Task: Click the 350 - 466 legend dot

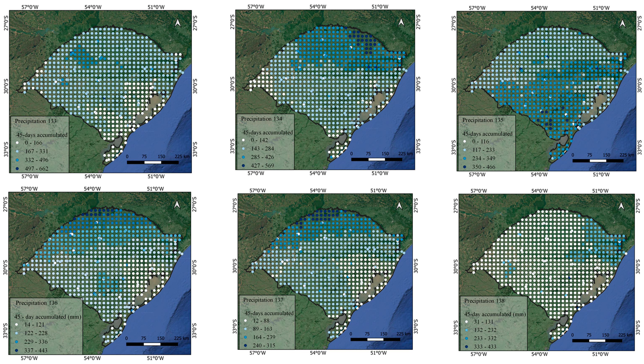Action: click(x=464, y=167)
